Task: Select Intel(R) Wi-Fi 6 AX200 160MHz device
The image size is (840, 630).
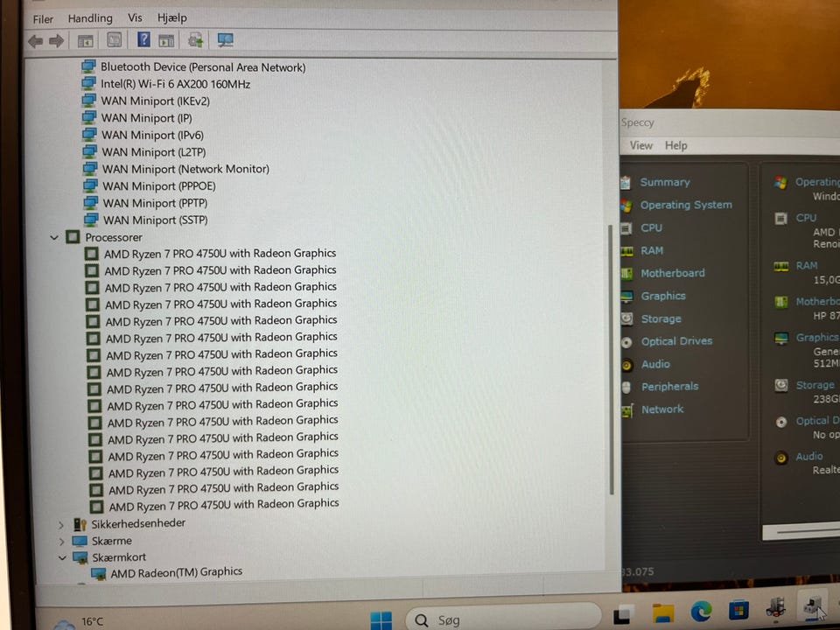Action: point(175,84)
